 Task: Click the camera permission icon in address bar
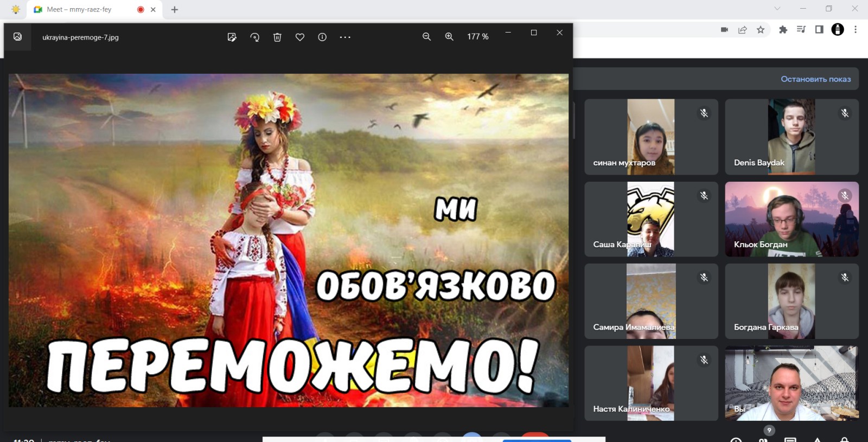coord(724,29)
